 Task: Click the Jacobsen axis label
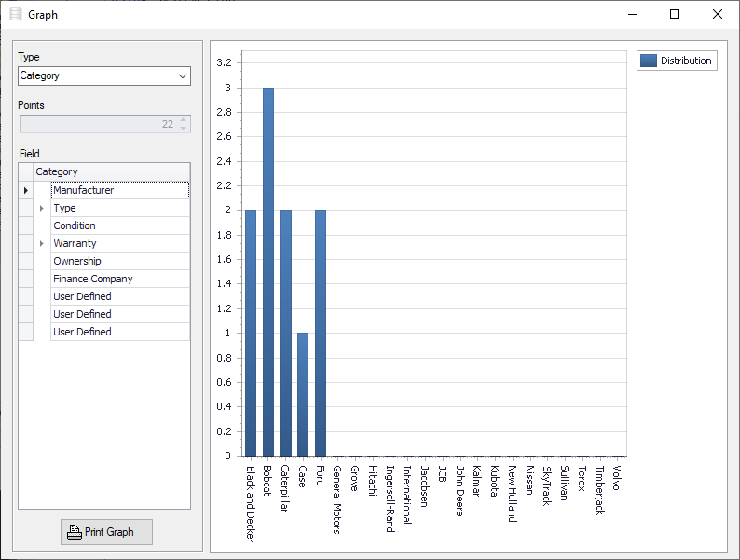point(425,486)
